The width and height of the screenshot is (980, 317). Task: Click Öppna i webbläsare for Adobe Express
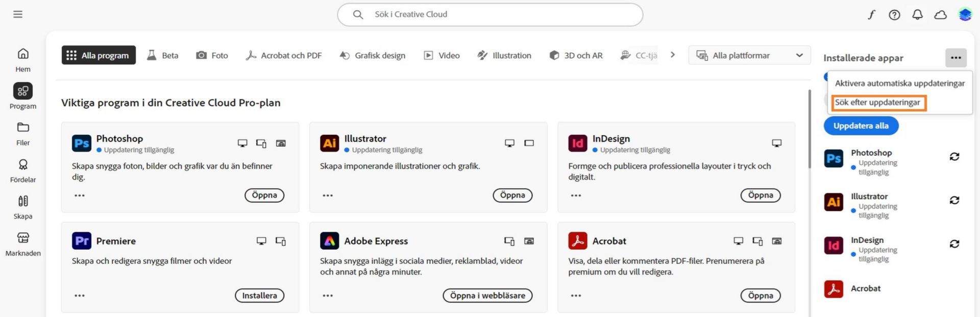(487, 296)
